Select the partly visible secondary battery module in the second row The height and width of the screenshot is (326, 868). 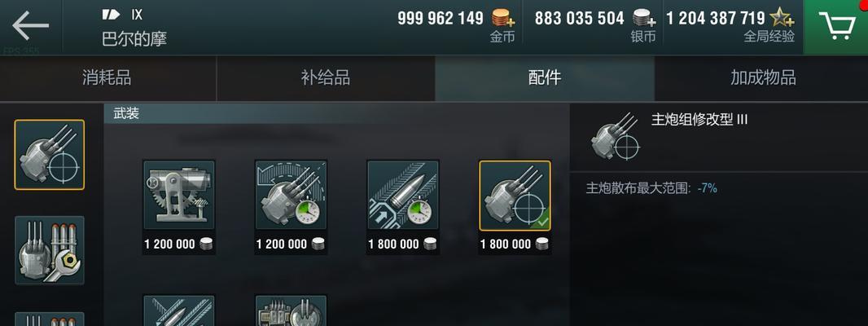coord(291,311)
